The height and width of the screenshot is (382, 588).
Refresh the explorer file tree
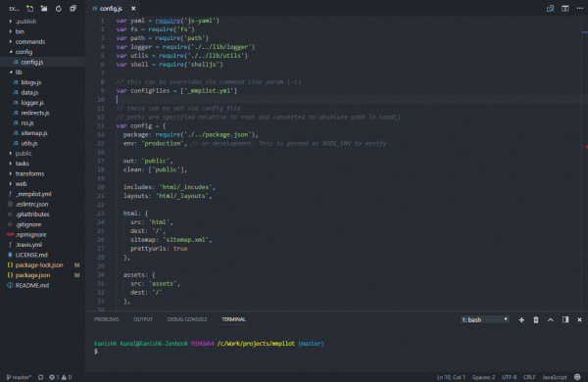[x=59, y=8]
